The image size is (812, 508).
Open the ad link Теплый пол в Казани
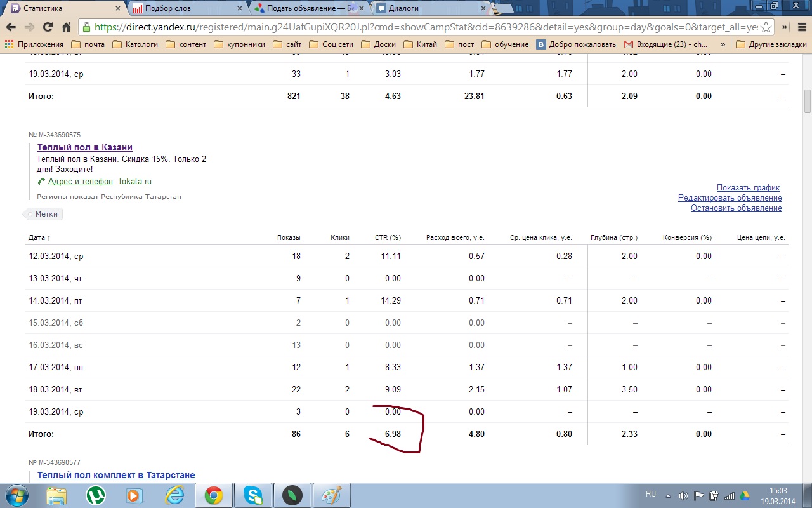pyautogui.click(x=85, y=147)
